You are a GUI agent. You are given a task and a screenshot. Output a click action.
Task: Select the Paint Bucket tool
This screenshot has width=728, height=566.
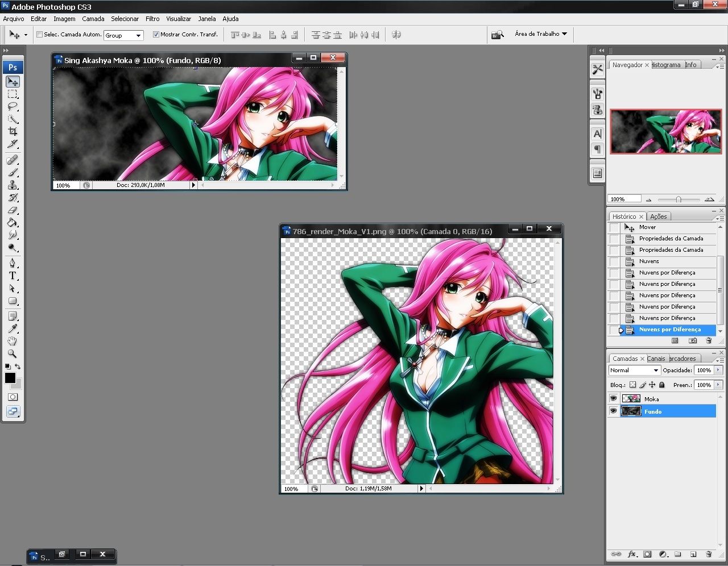coord(13,222)
